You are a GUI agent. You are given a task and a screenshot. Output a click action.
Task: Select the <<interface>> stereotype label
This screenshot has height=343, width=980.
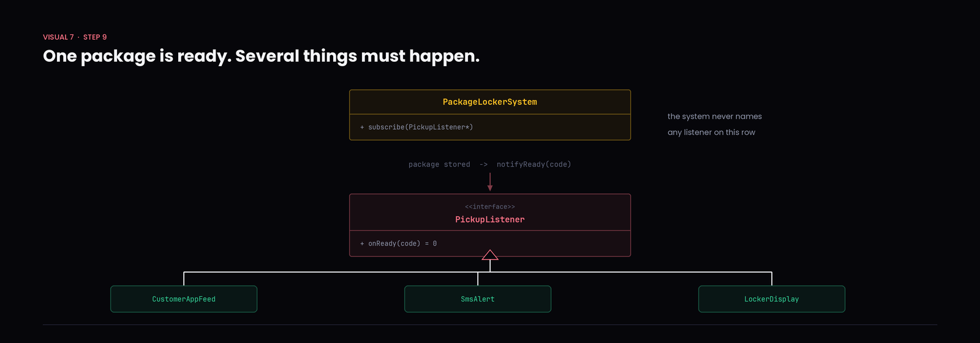pos(490,207)
